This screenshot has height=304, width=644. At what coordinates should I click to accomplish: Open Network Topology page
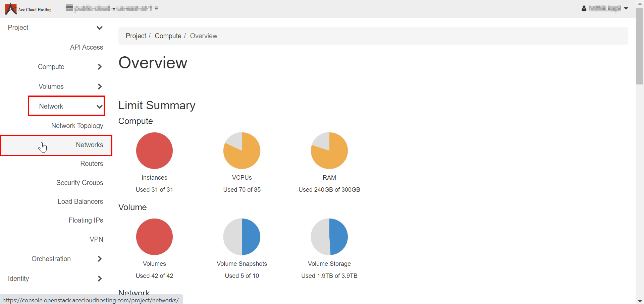click(x=77, y=126)
